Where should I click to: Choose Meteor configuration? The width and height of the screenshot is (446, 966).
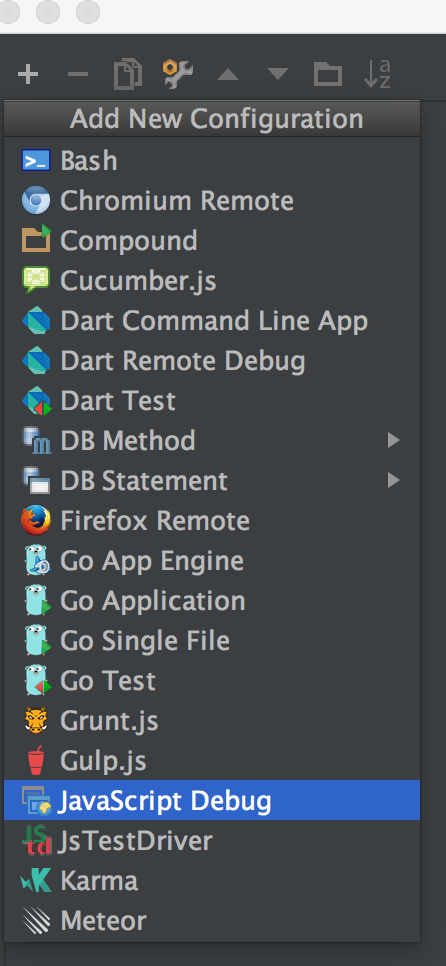(x=212, y=921)
